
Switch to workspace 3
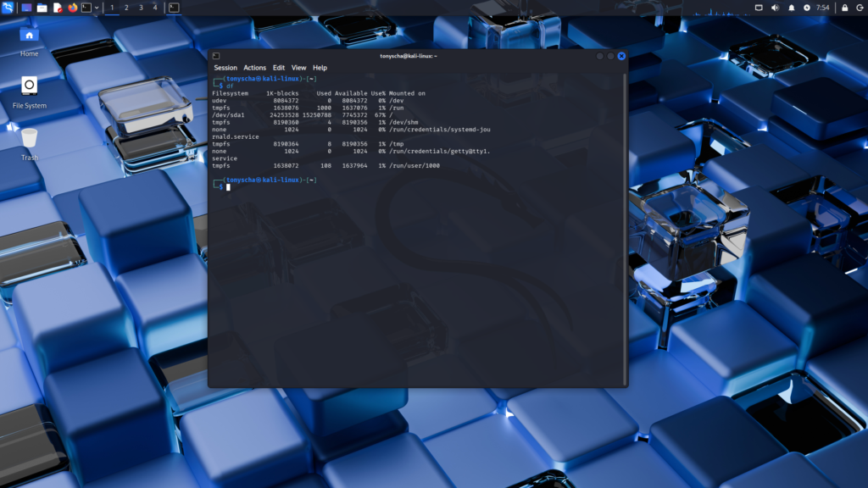point(141,8)
